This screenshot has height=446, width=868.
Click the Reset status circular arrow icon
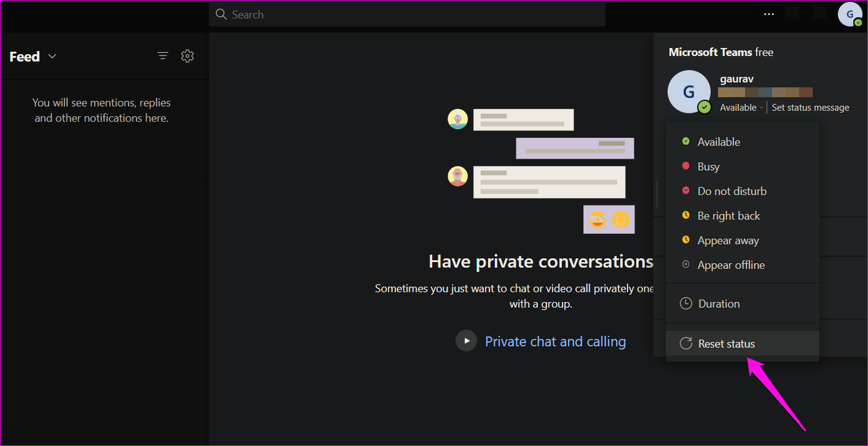pos(686,343)
